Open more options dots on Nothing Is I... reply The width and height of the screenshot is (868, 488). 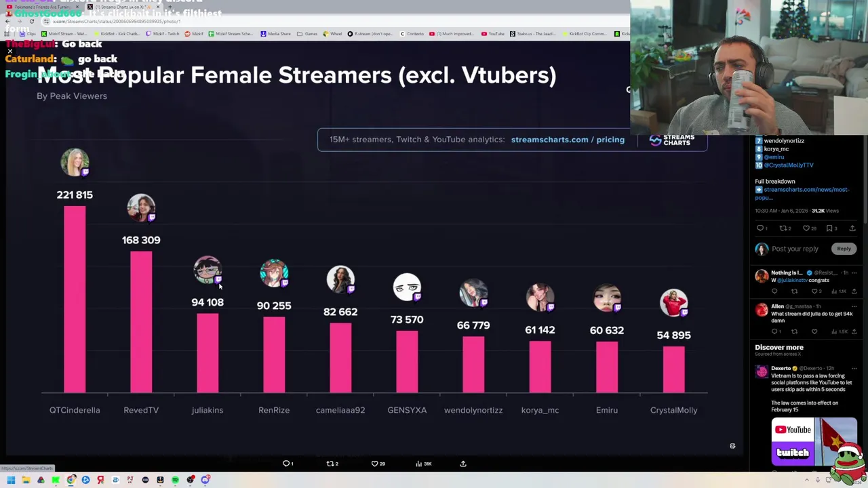[854, 273]
